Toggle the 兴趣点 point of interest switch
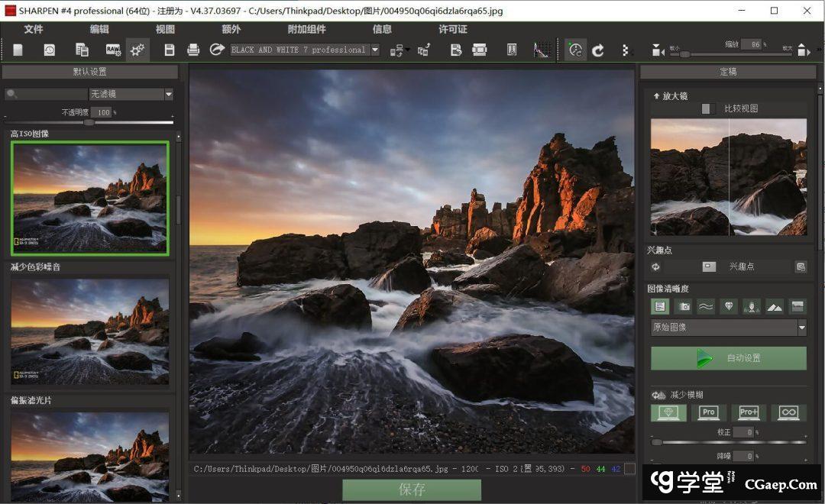 (709, 267)
